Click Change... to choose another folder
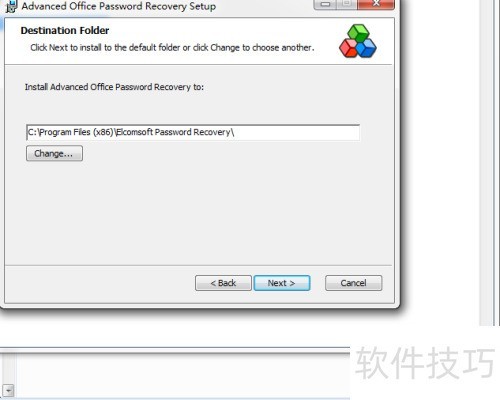Image resolution: width=500 pixels, height=400 pixels. [x=54, y=153]
